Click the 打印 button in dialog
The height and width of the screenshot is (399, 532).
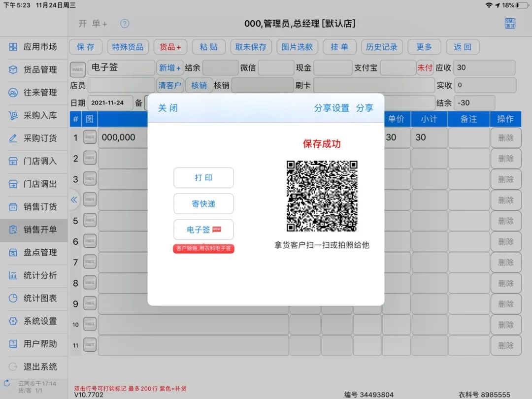pyautogui.click(x=203, y=178)
